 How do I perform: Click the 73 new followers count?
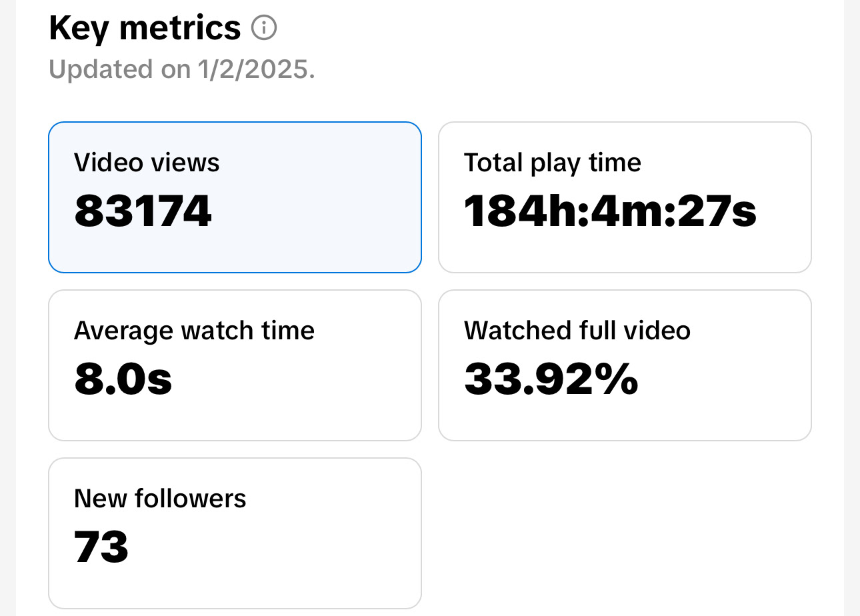point(101,547)
